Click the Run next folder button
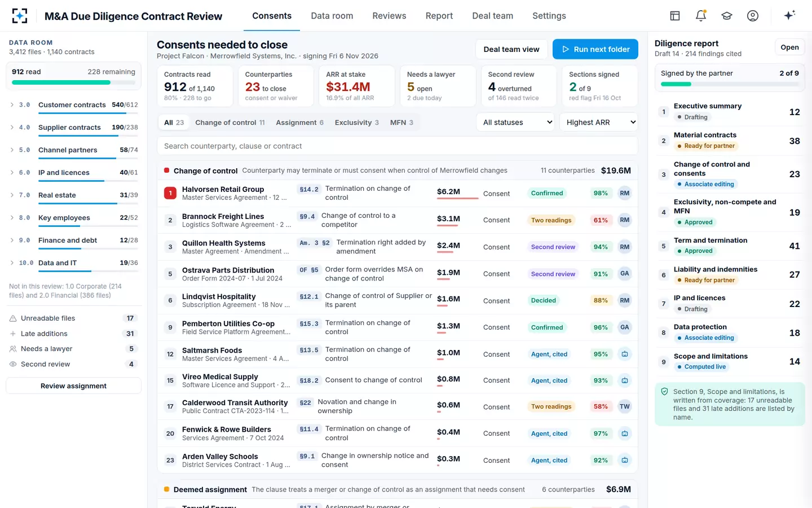Viewport: 812px width, 508px height. pos(595,49)
